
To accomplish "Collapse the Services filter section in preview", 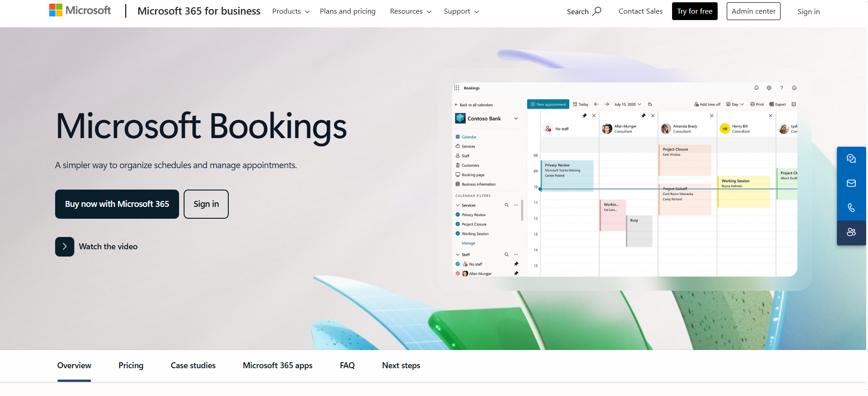I will coord(458,205).
